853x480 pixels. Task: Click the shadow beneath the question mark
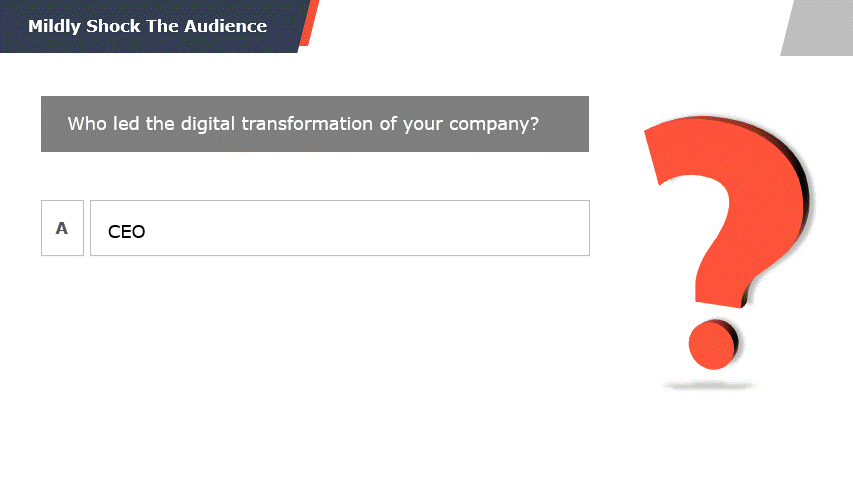(708, 386)
